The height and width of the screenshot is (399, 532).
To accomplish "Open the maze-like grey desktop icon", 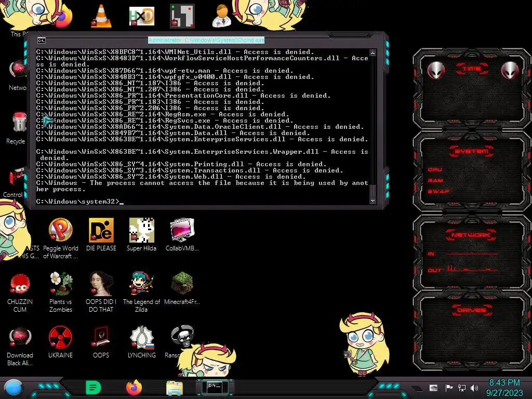I will click(x=182, y=16).
